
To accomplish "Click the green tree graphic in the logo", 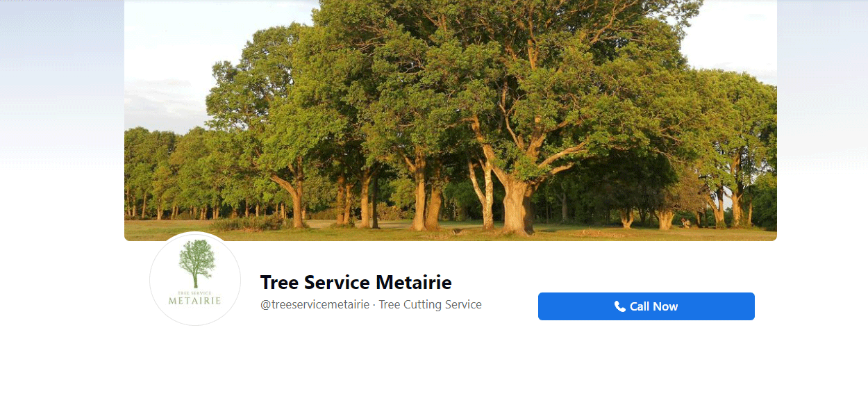I will click(197, 263).
